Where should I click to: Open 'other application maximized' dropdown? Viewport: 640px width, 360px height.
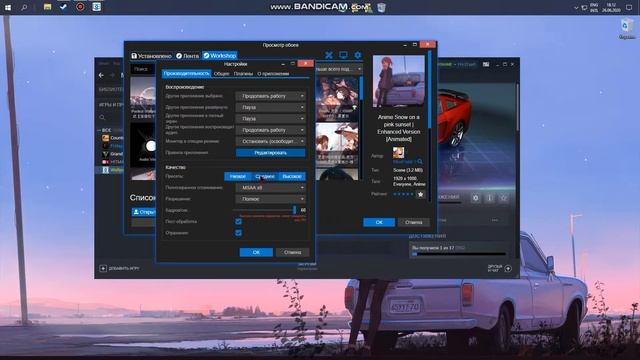(271, 107)
